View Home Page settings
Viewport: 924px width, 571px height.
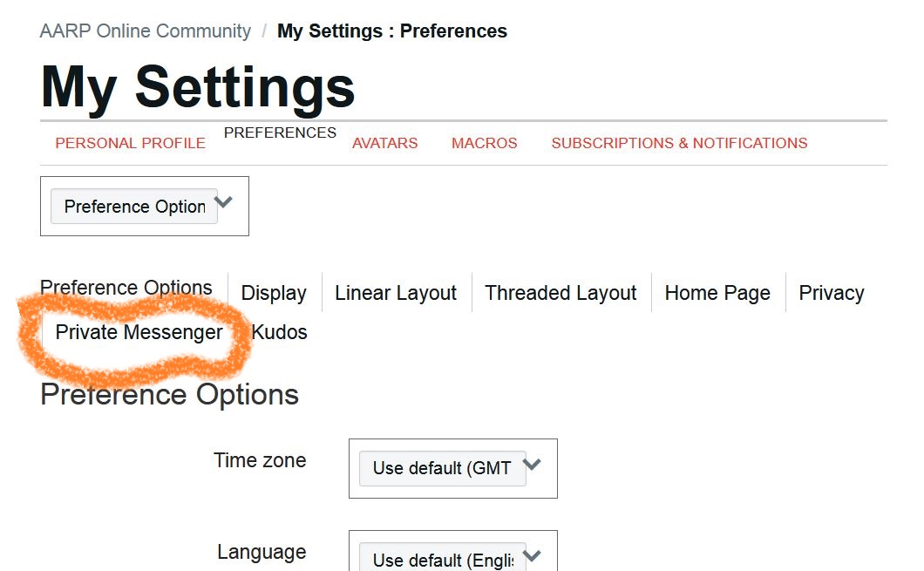[717, 293]
